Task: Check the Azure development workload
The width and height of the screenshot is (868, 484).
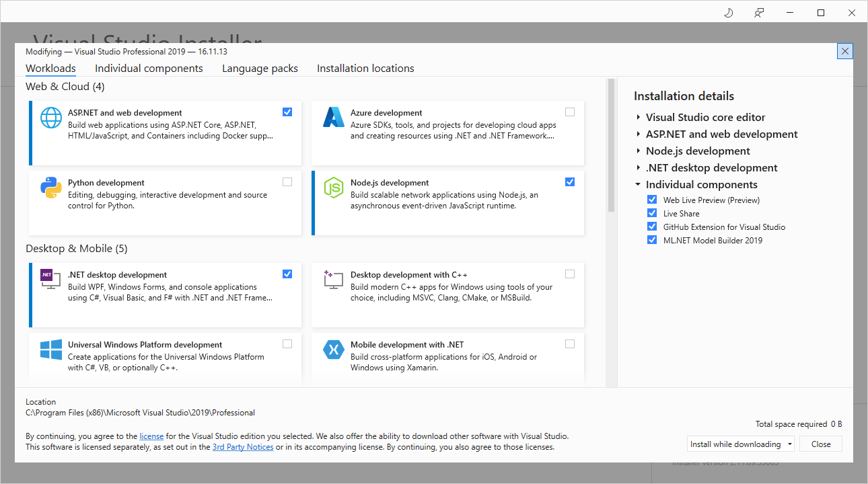Action: pos(570,112)
